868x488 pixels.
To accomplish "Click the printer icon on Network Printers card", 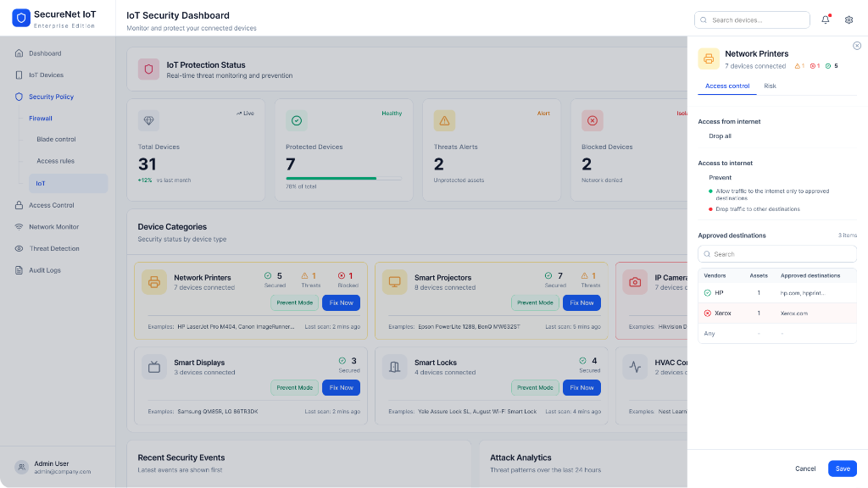I will pyautogui.click(x=154, y=282).
